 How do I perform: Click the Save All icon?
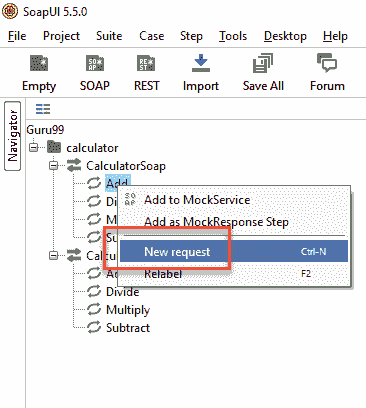click(263, 63)
